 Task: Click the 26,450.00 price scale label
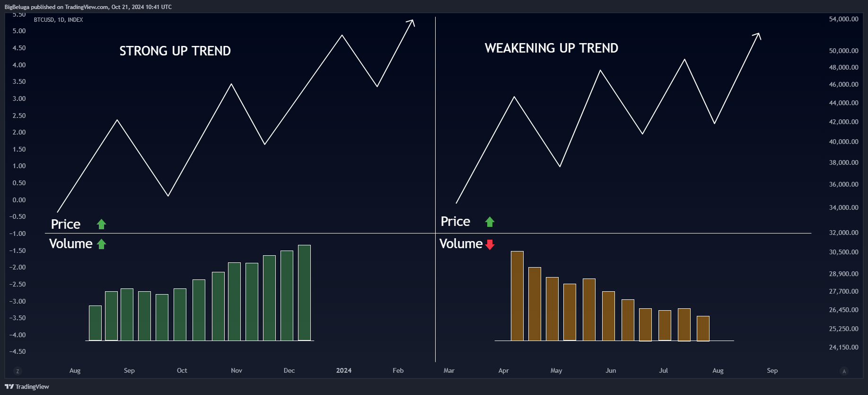843,310
